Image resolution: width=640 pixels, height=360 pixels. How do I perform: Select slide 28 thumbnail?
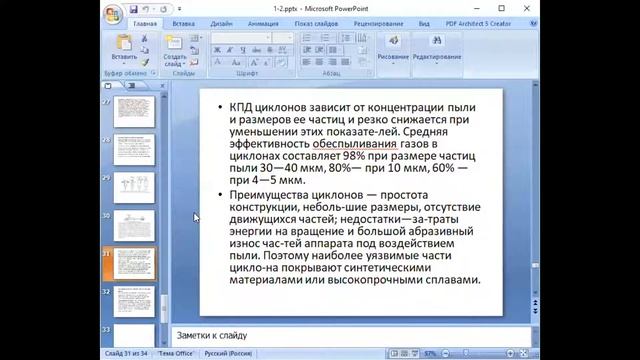tap(134, 150)
